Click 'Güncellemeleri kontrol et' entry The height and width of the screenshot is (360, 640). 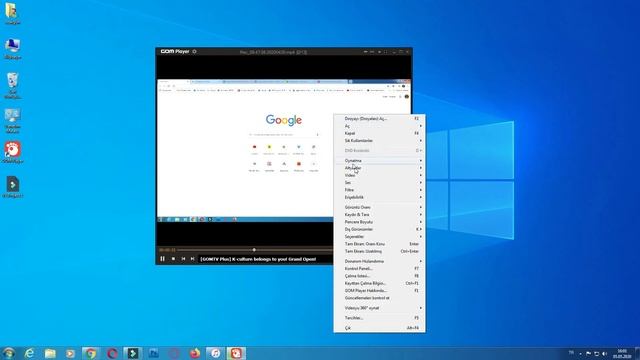click(x=380, y=298)
